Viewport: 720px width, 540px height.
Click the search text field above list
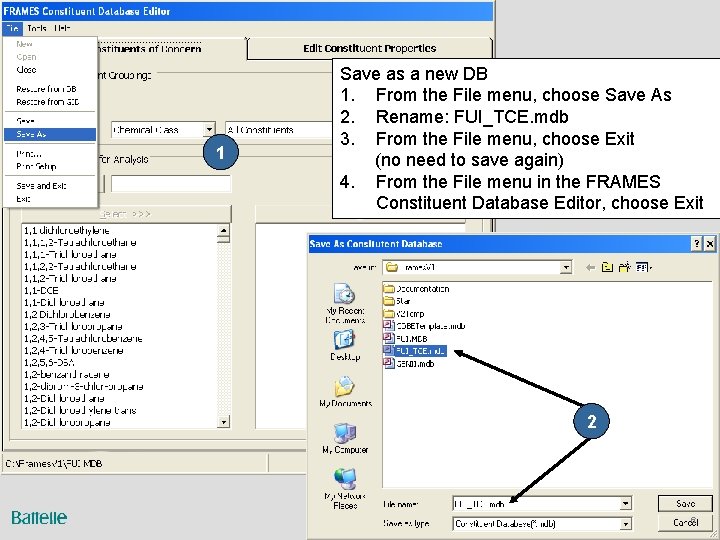pyautogui.click(x=171, y=184)
